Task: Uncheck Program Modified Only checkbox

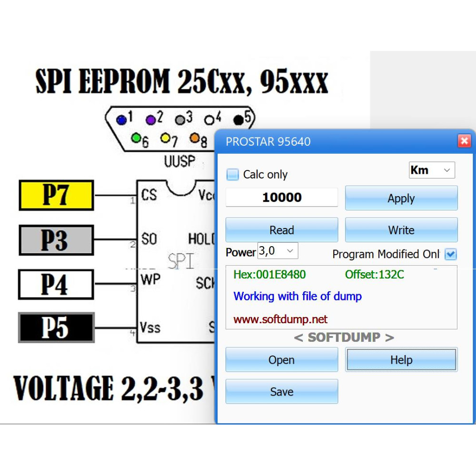Action: click(x=450, y=254)
